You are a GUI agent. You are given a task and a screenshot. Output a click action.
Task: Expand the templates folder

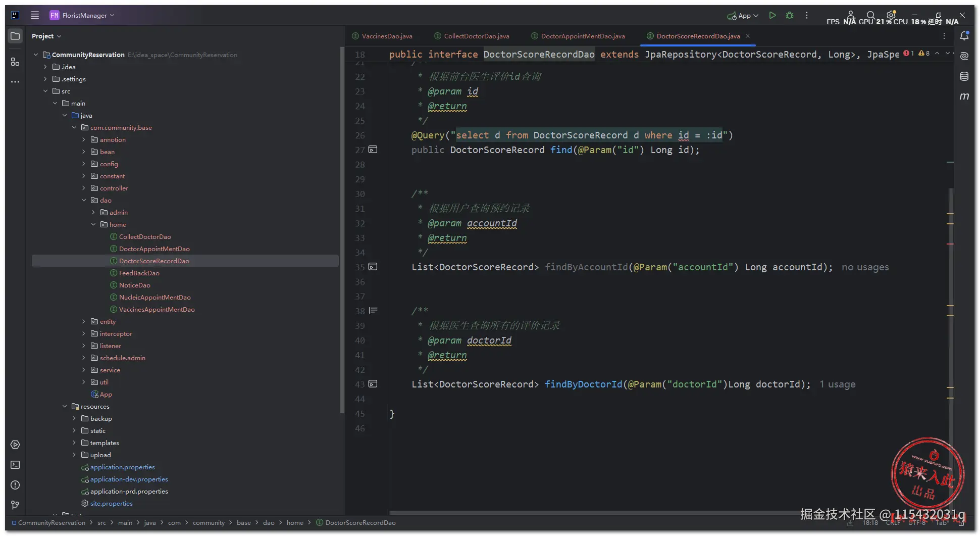(x=74, y=443)
